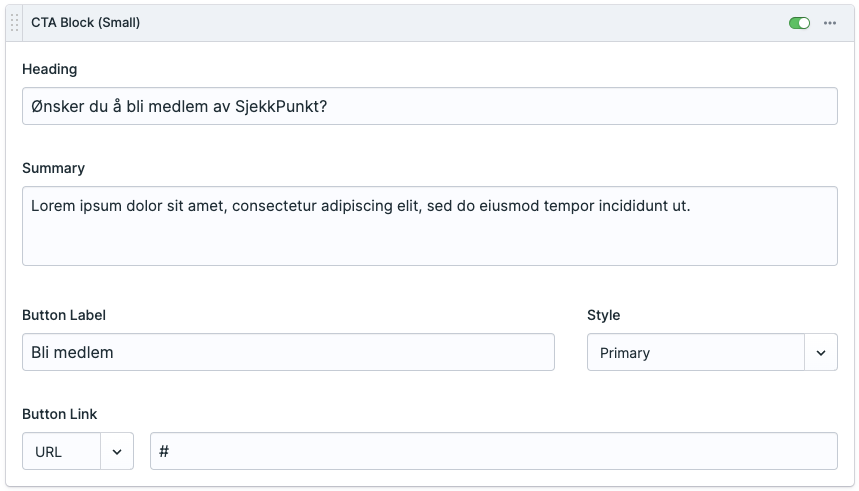Screen dimensions: 859x491
Task: Open the URL link type chevron
Action: (117, 452)
